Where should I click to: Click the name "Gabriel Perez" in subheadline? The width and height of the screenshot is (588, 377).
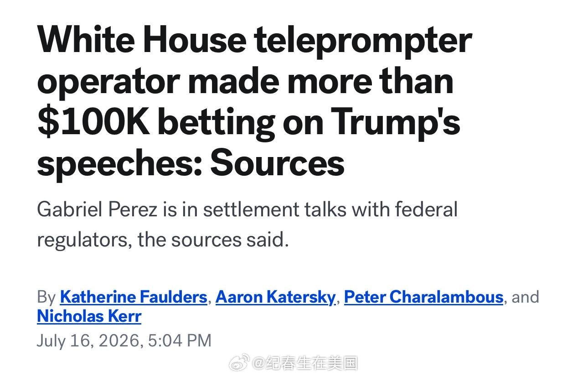98,210
